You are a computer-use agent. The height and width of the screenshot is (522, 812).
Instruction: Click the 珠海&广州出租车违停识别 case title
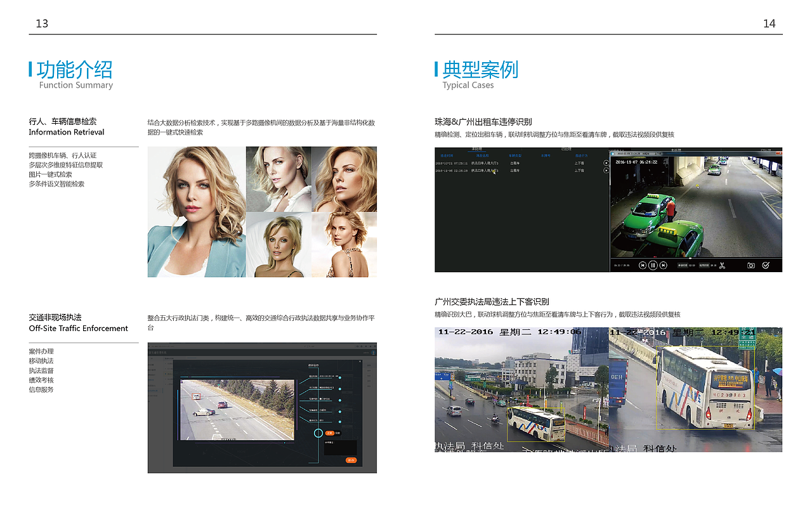coord(483,122)
